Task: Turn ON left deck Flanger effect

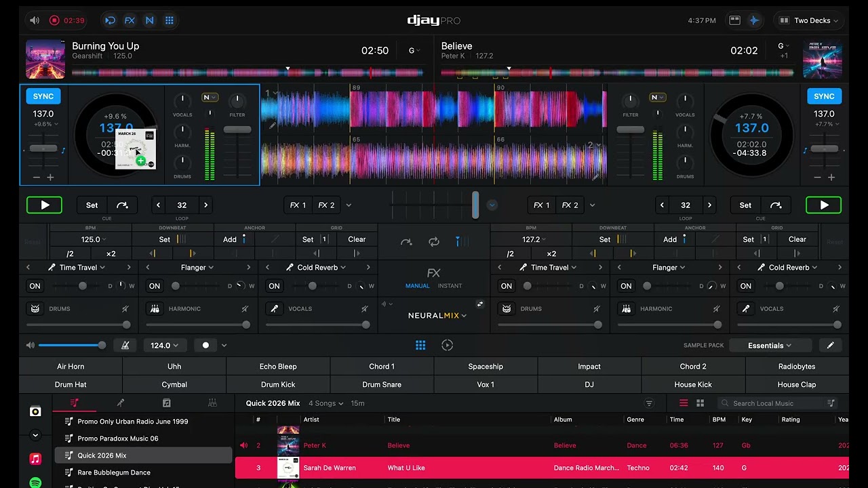Action: coord(155,286)
